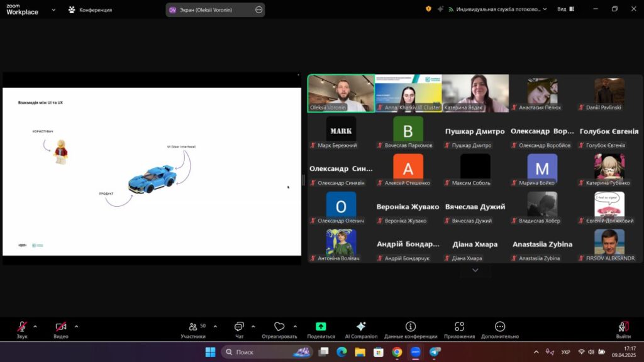Select Антоніна Волівач participant tile
Image resolution: width=644 pixels, height=362 pixels.
[x=341, y=244]
